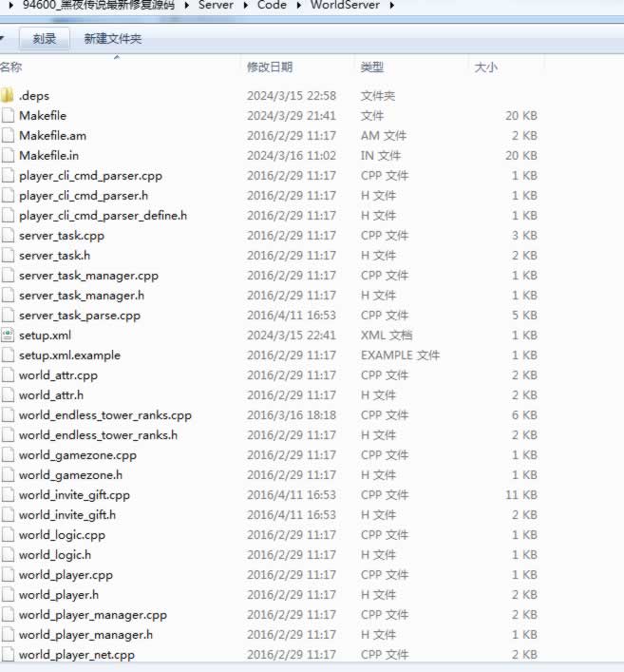The image size is (624, 672).
Task: Click date 2024/3/15 22:58 of .deps
Action: point(292,96)
